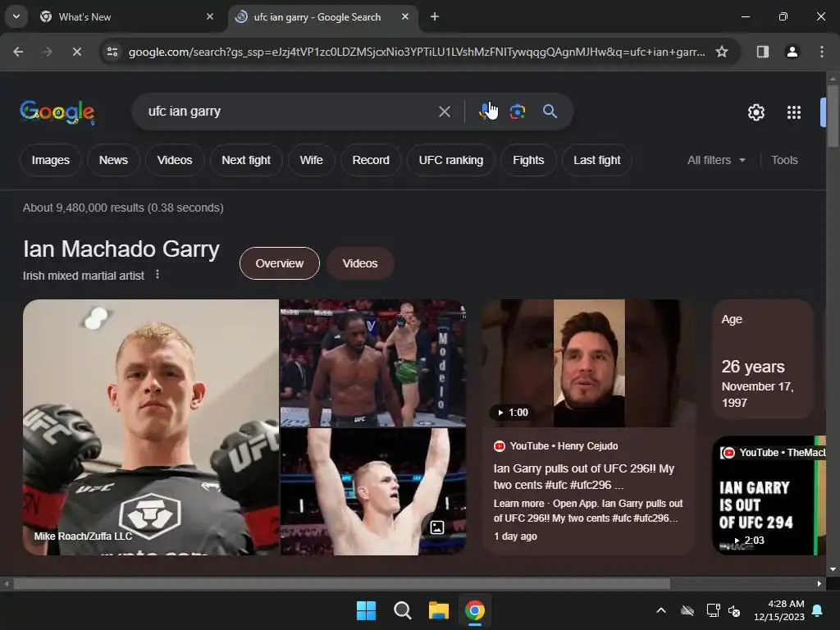
Task: Open a new browser tab
Action: click(435, 16)
